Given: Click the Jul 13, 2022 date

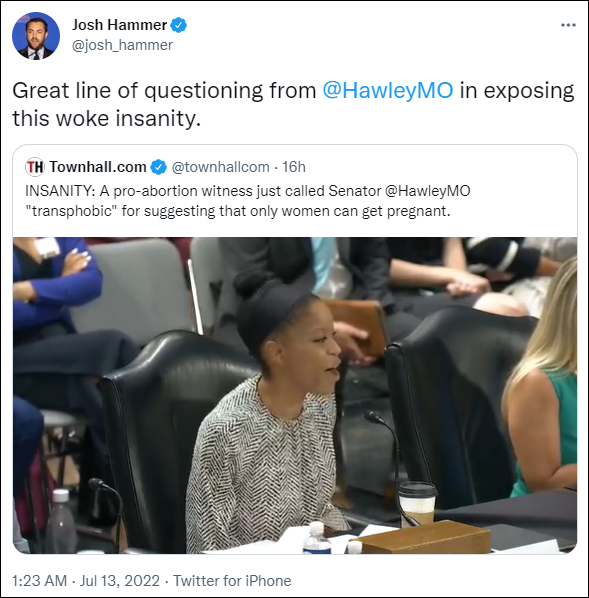Looking at the screenshot, I should [x=120, y=581].
